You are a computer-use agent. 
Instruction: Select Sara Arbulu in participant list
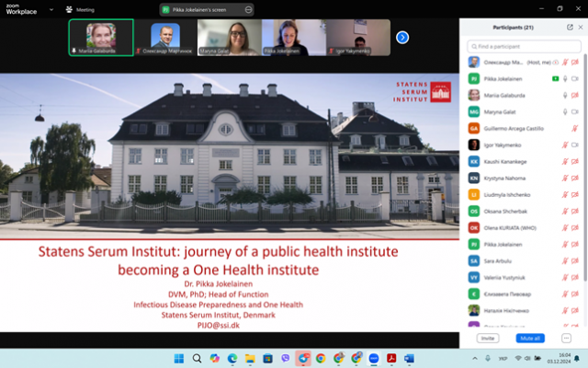pos(524,261)
